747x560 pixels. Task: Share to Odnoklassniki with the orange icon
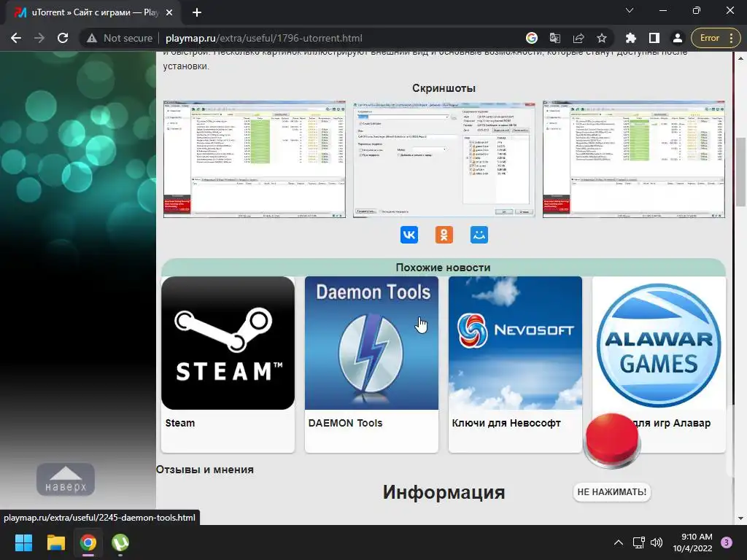(444, 235)
